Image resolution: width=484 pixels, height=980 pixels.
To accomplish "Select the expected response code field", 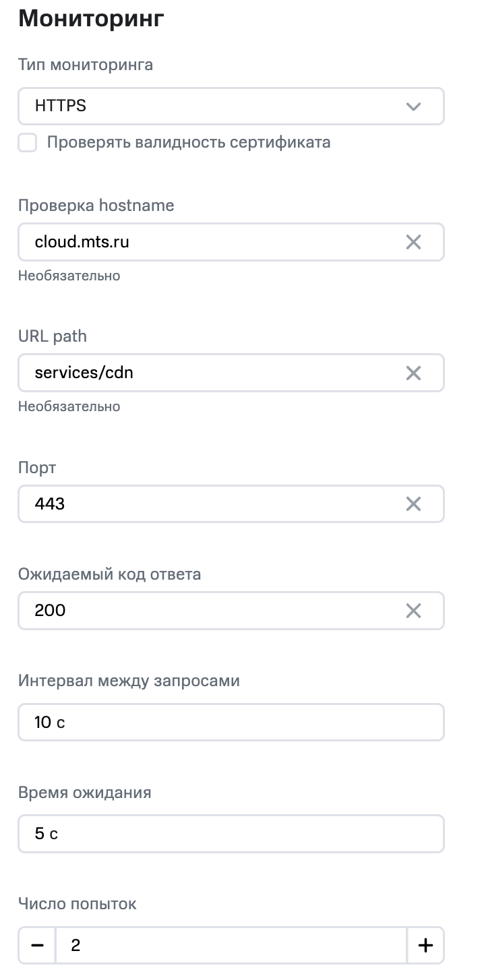I will (202, 611).
